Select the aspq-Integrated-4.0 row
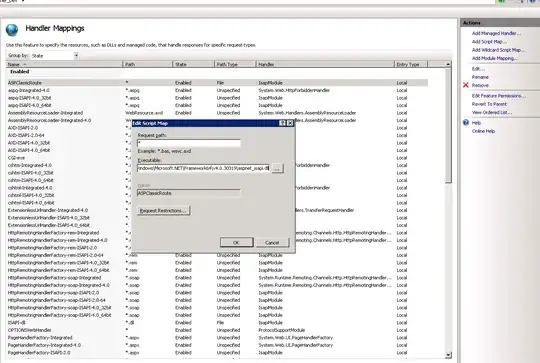Viewport: 540px width, 363px height. 218,90
